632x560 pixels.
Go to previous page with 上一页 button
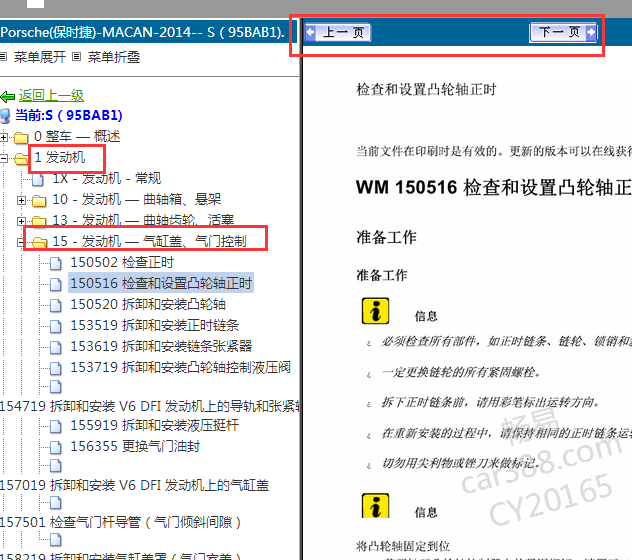click(x=338, y=33)
